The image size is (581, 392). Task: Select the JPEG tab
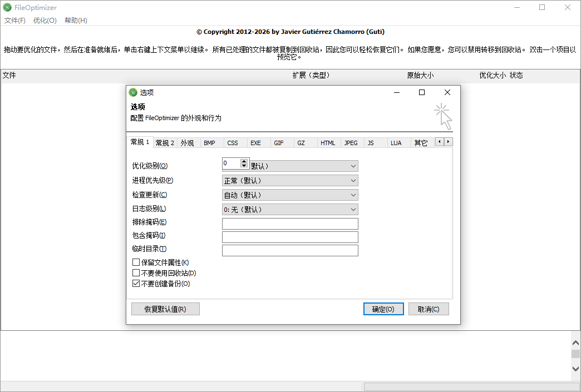351,143
